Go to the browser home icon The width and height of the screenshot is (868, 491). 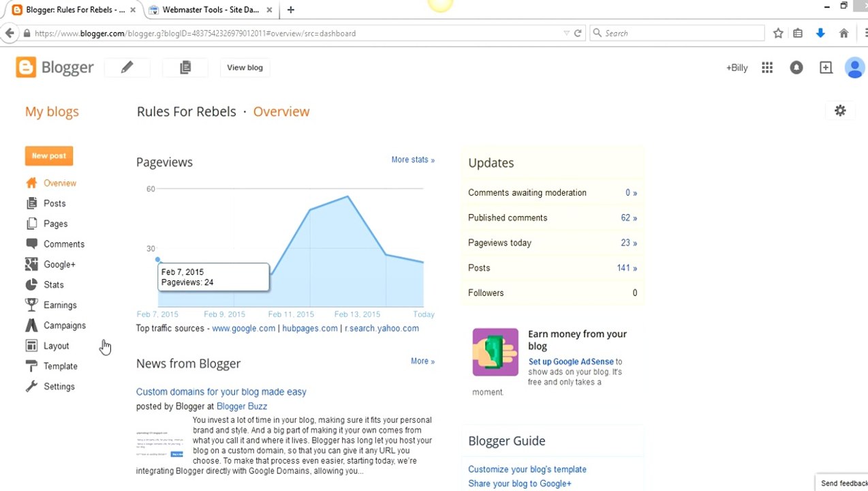(x=843, y=33)
